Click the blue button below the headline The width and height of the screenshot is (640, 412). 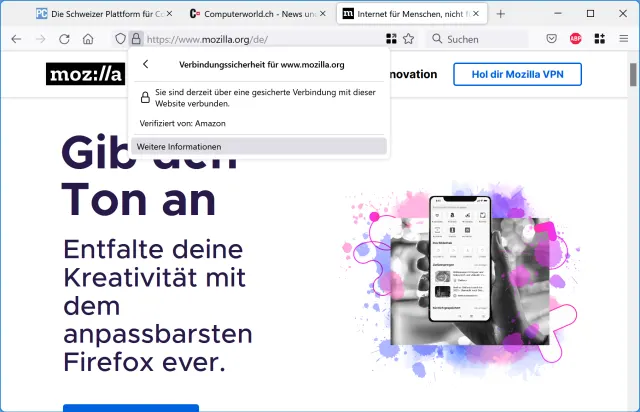pyautogui.click(x=131, y=408)
